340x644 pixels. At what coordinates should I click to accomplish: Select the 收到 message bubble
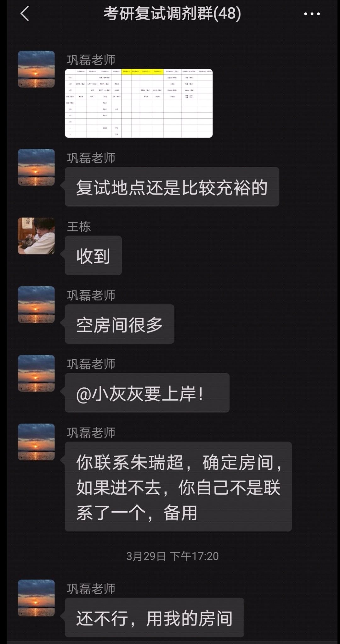(93, 255)
